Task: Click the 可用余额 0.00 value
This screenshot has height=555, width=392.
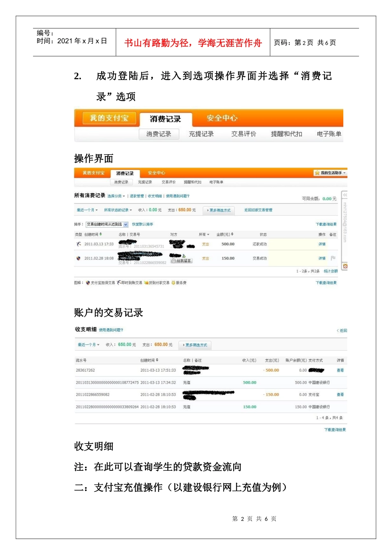Action: tap(327, 199)
